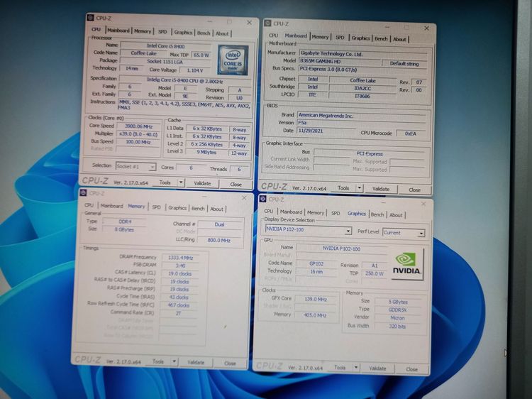Screen dimensions: 532x399
Task: Click the GPU code name GP102 value
Action: tap(316, 263)
